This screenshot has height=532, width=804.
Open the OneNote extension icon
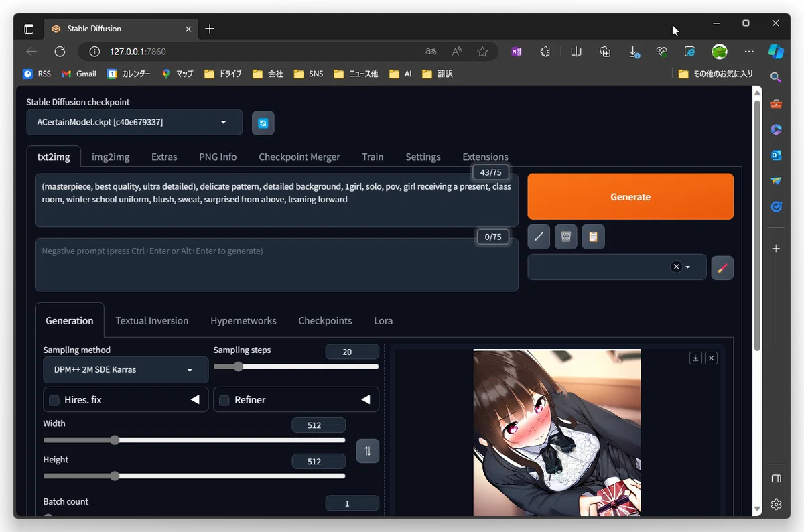516,52
